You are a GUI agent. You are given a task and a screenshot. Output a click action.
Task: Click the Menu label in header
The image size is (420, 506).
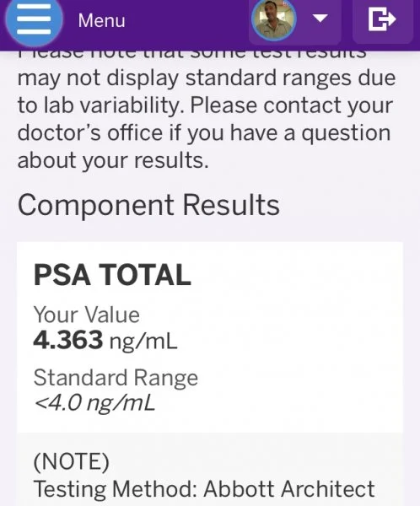click(x=102, y=20)
